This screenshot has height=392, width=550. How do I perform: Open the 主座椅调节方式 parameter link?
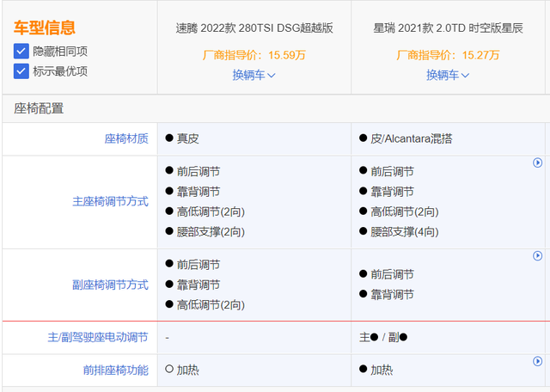coord(110,201)
